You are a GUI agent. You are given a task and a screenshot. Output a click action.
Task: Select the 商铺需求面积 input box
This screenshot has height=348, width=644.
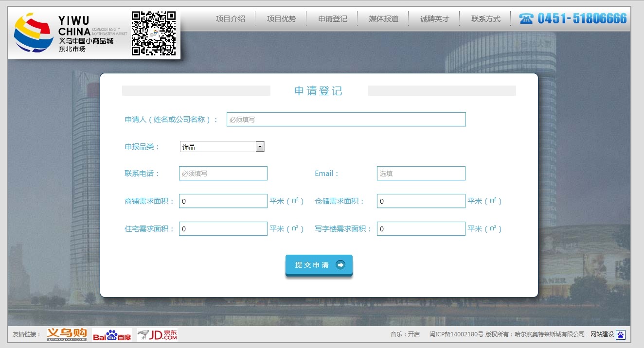coord(223,201)
